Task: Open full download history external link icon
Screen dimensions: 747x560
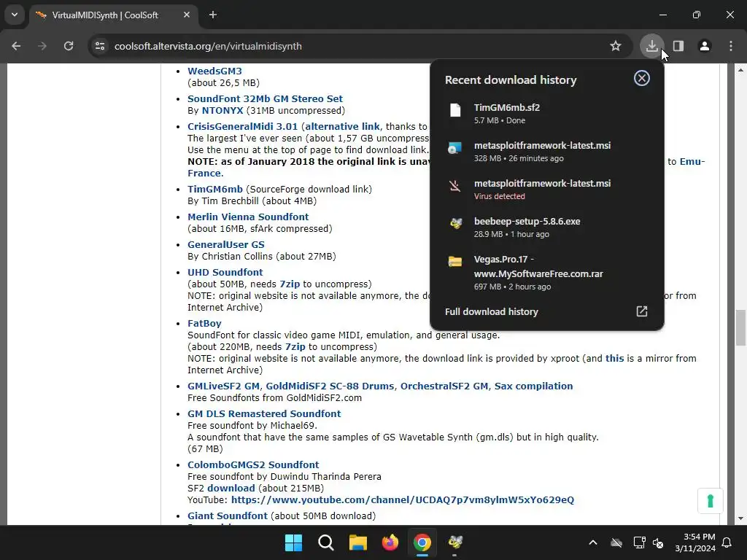Action: (x=642, y=311)
